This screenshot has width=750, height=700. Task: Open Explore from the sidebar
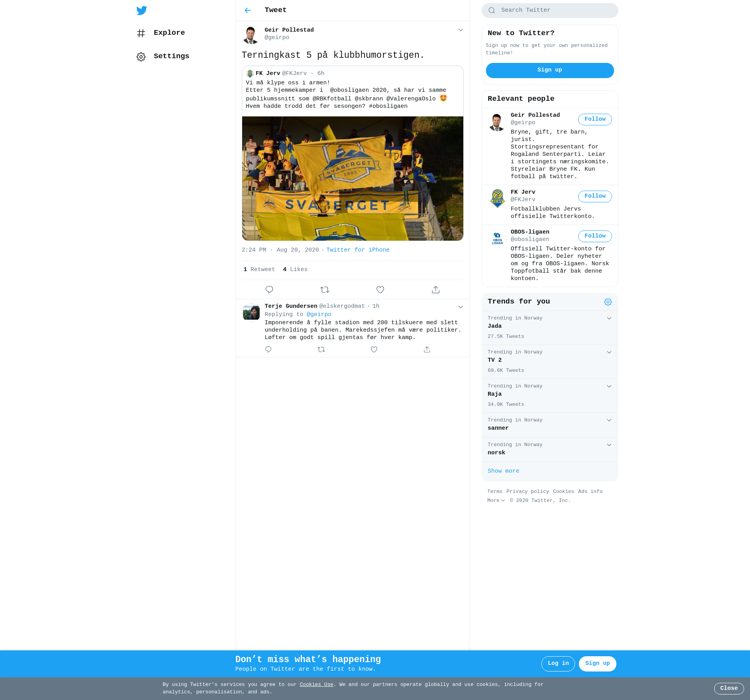click(161, 33)
